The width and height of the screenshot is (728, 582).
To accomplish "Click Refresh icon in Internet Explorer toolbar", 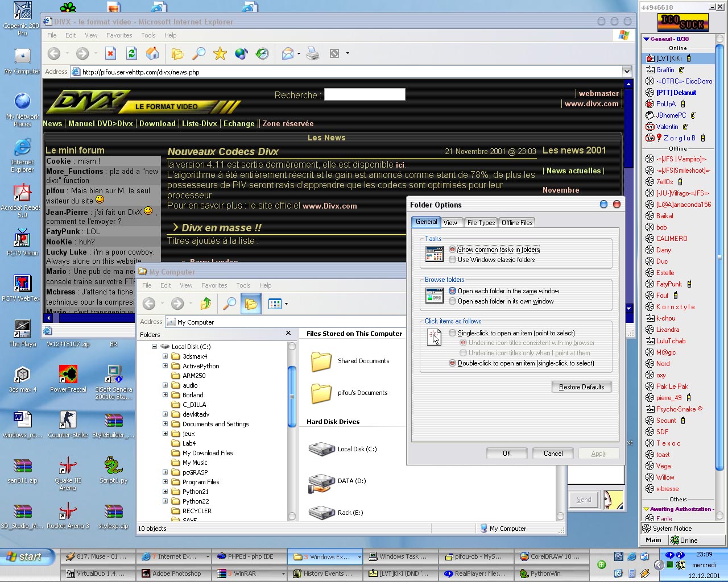I will coord(131,53).
